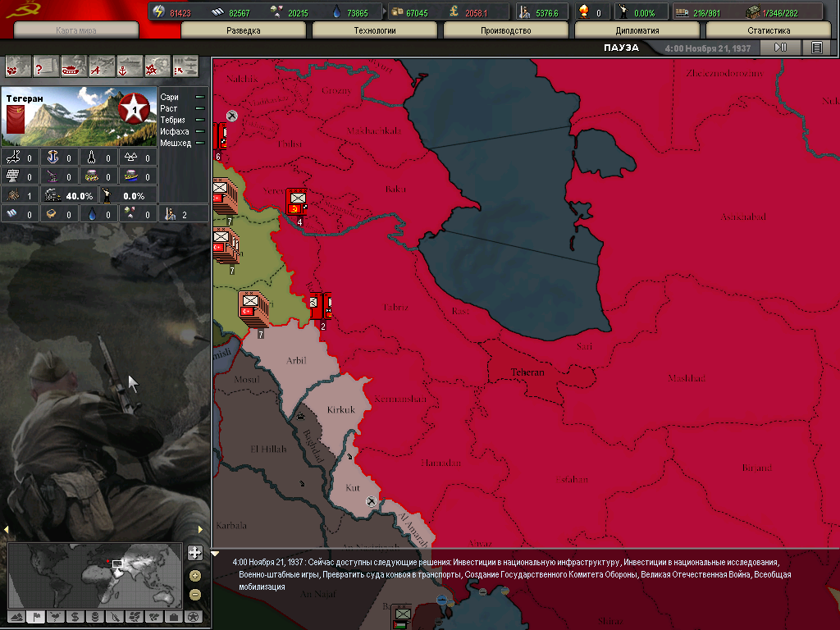
Task: Open the question mark help pages icon
Action: coord(46,67)
